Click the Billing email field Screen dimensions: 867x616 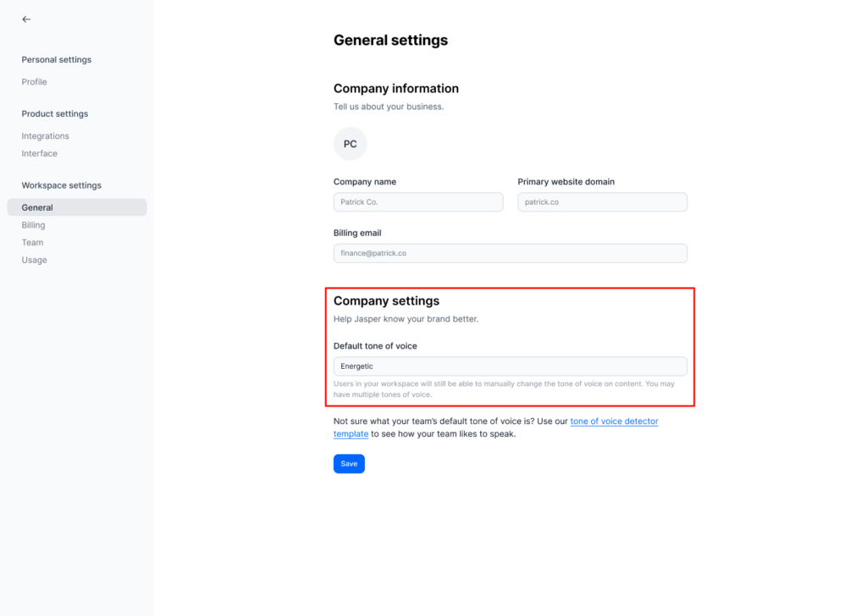click(510, 253)
